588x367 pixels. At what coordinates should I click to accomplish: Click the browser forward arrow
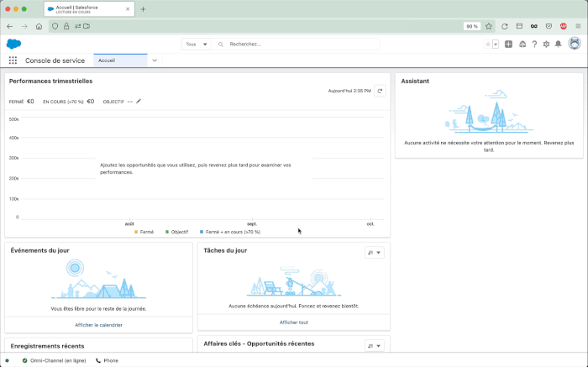point(24,26)
